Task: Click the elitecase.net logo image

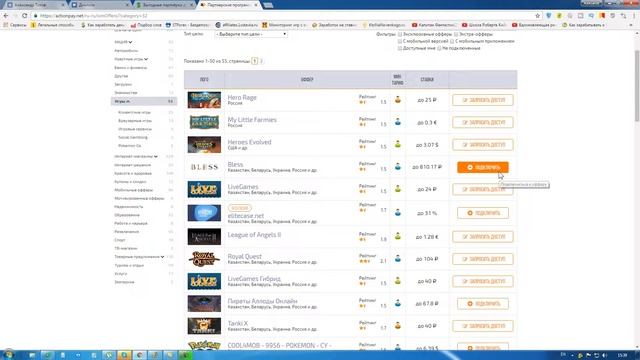Action: click(204, 213)
